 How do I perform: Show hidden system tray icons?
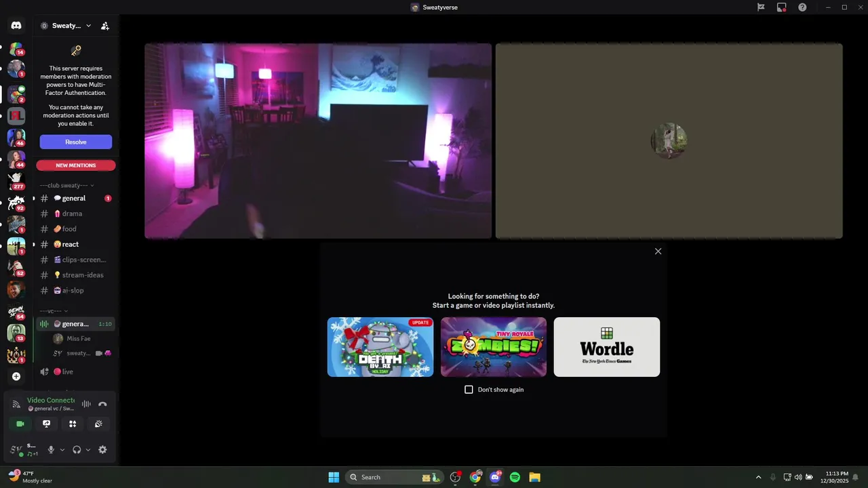(758, 477)
